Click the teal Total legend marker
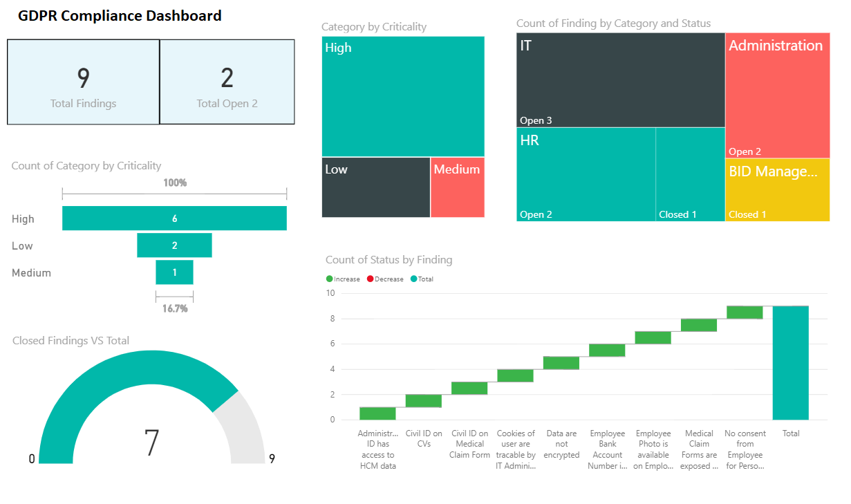The image size is (851, 504). (414, 279)
